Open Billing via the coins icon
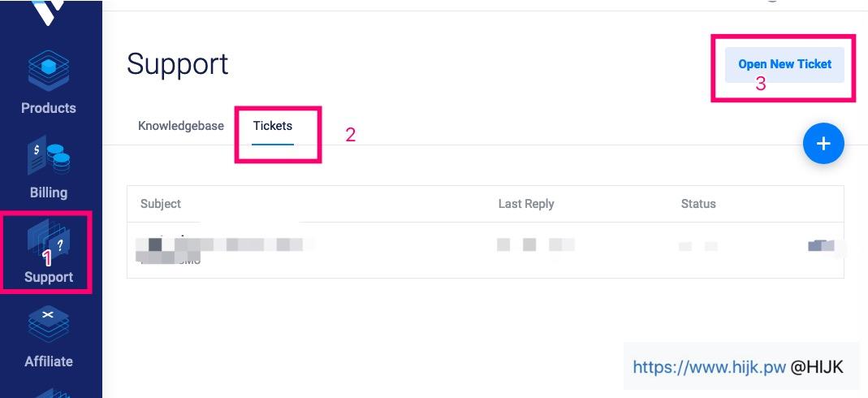This screenshot has height=398, width=868. point(49,158)
